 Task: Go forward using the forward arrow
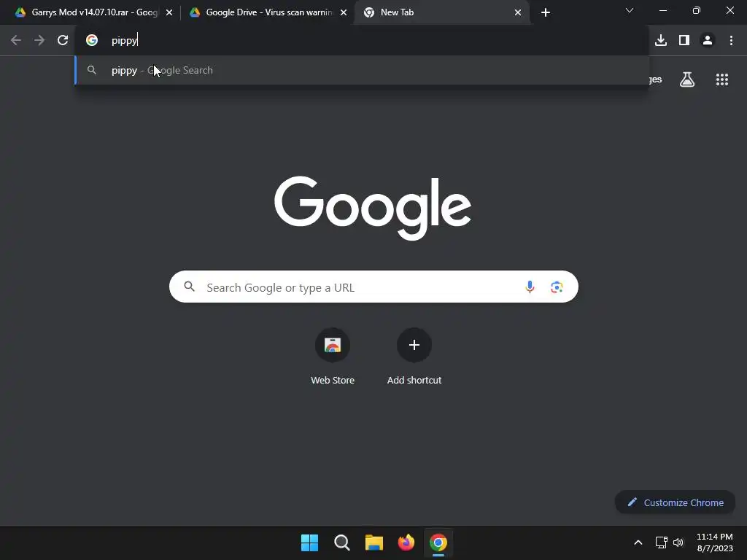(39, 40)
